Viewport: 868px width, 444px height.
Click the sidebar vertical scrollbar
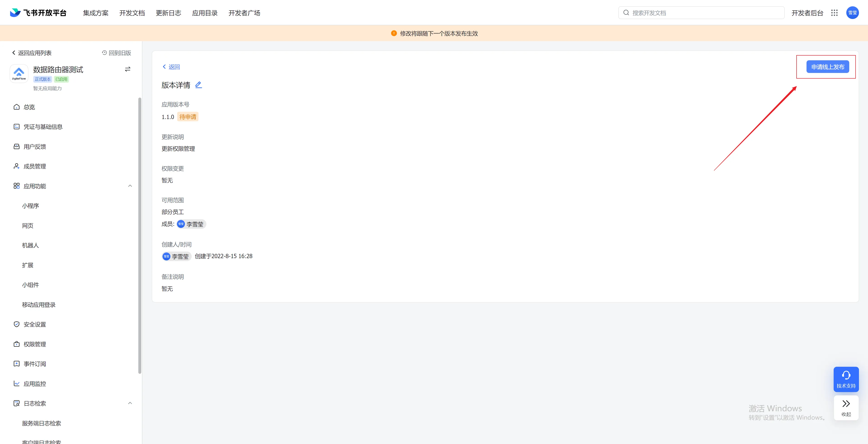139,236
